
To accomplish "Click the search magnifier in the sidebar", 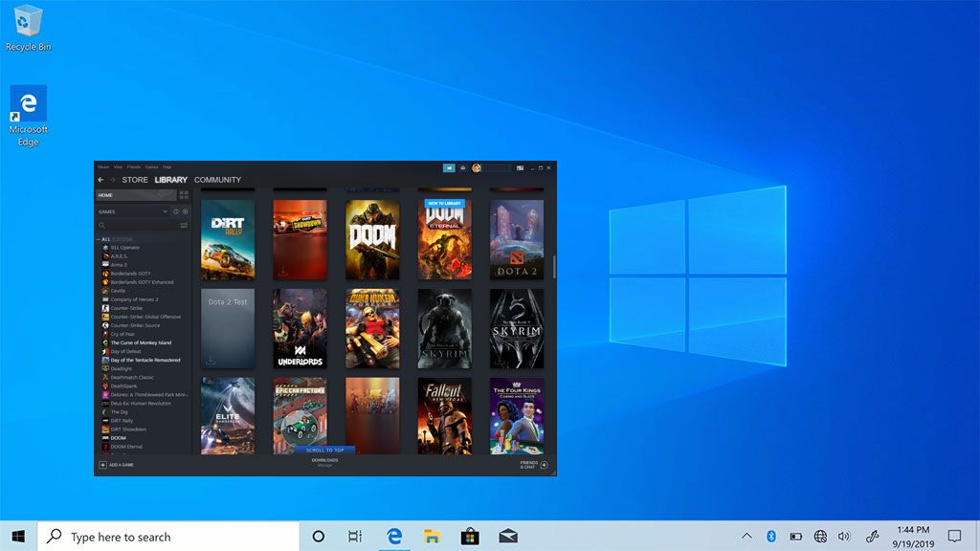I will click(101, 224).
